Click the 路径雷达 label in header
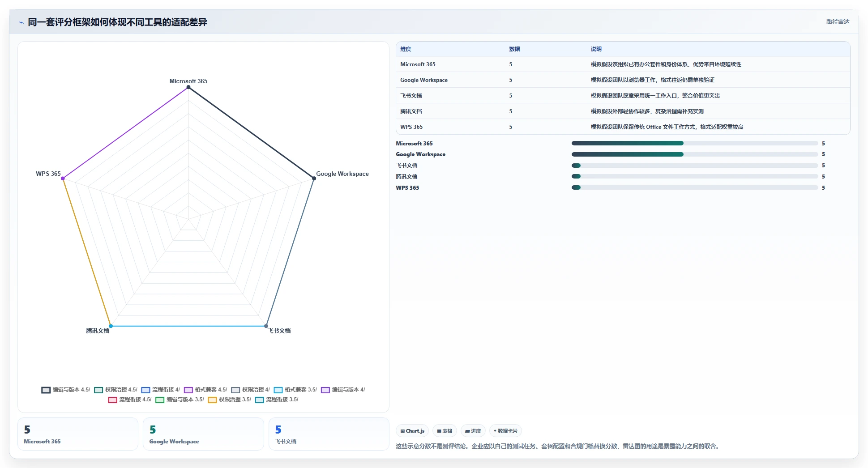This screenshot has width=868, height=468. [x=838, y=21]
